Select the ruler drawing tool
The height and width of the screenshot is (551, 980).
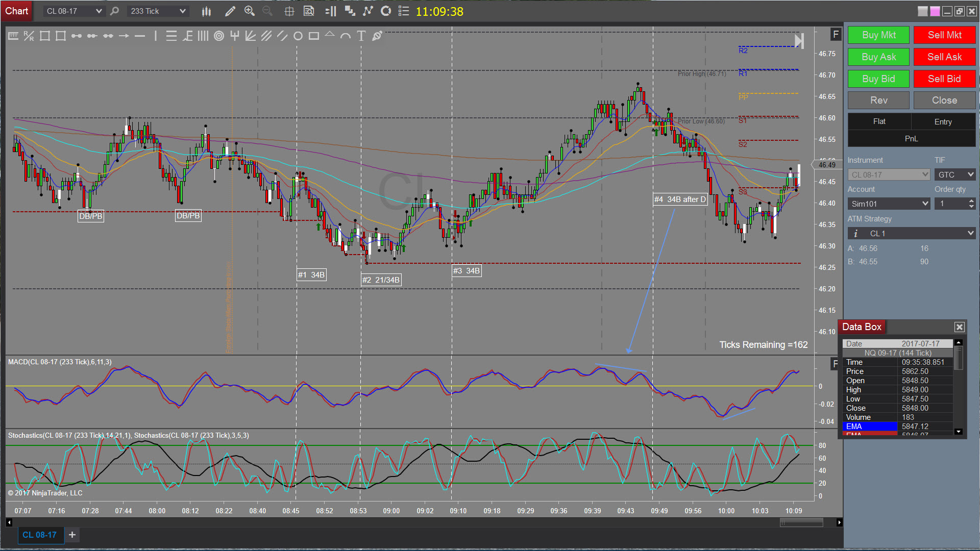pyautogui.click(x=13, y=36)
